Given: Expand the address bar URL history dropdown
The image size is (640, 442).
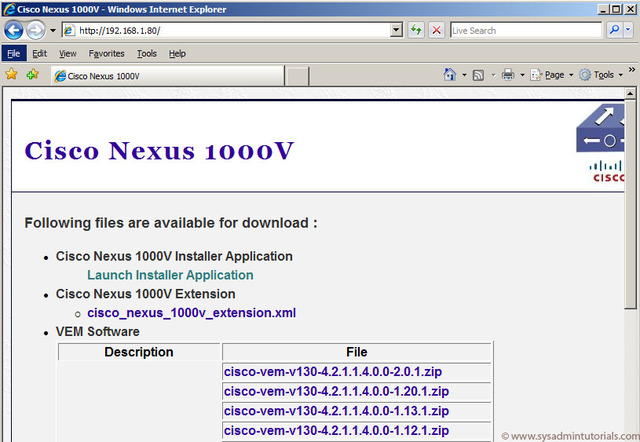Looking at the screenshot, I should point(396,30).
